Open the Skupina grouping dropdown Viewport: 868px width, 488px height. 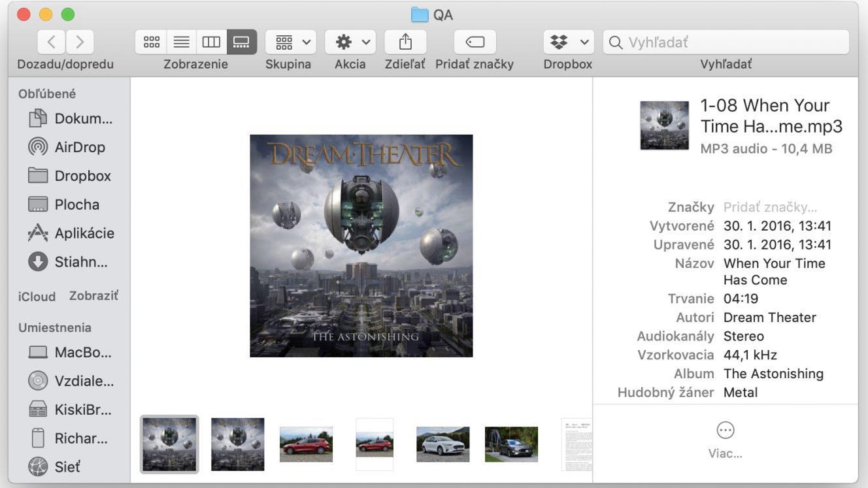[x=291, y=42]
